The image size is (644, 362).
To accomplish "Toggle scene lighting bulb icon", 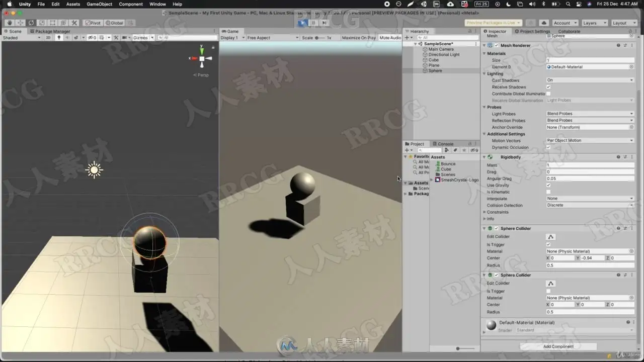I will click(x=59, y=38).
